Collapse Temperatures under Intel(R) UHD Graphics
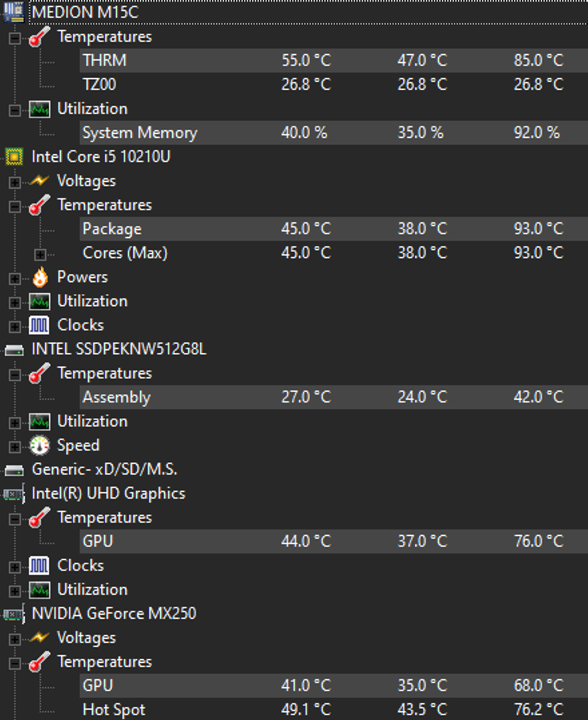Screen dimensions: 588x720 pyautogui.click(x=15, y=519)
